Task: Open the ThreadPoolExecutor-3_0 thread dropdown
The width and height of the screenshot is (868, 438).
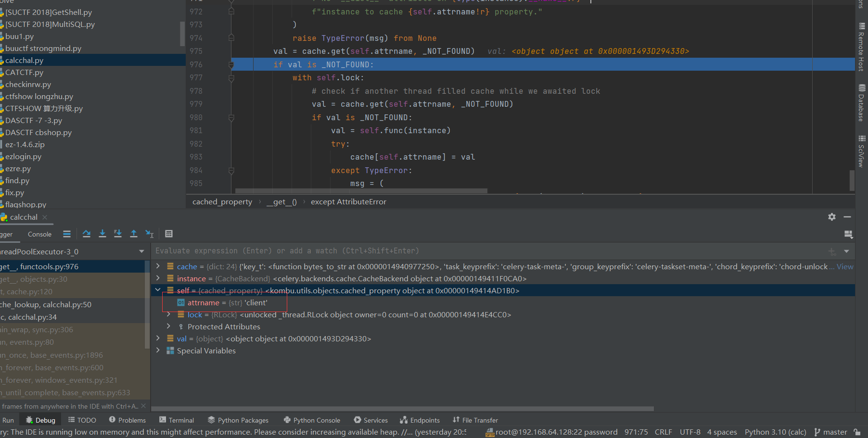Action: point(141,251)
